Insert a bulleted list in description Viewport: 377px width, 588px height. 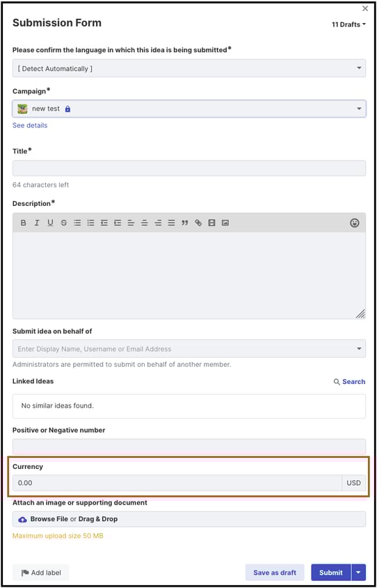(77, 223)
